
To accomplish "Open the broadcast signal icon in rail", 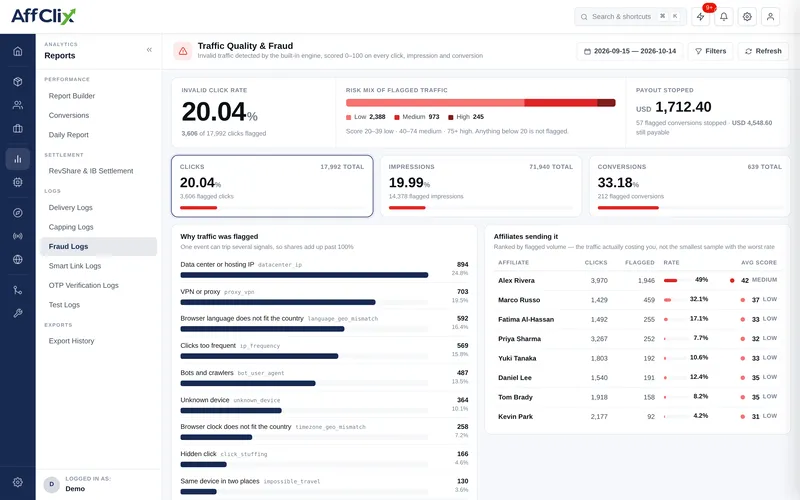I will [18, 236].
